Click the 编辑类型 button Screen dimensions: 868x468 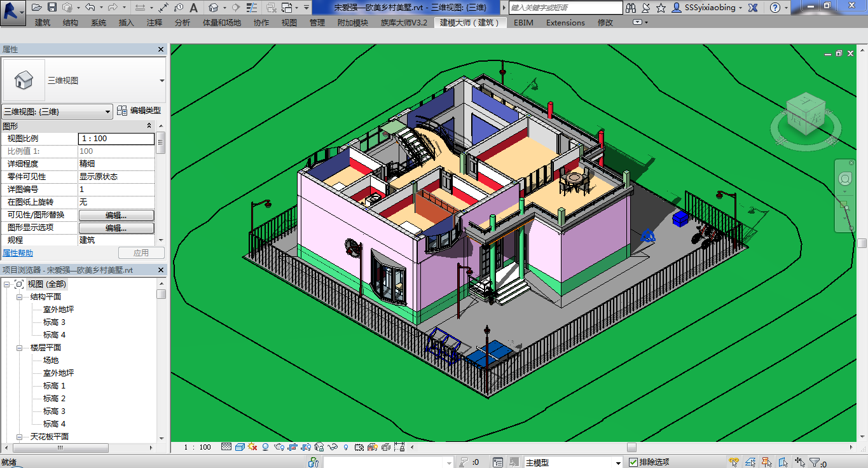[139, 111]
